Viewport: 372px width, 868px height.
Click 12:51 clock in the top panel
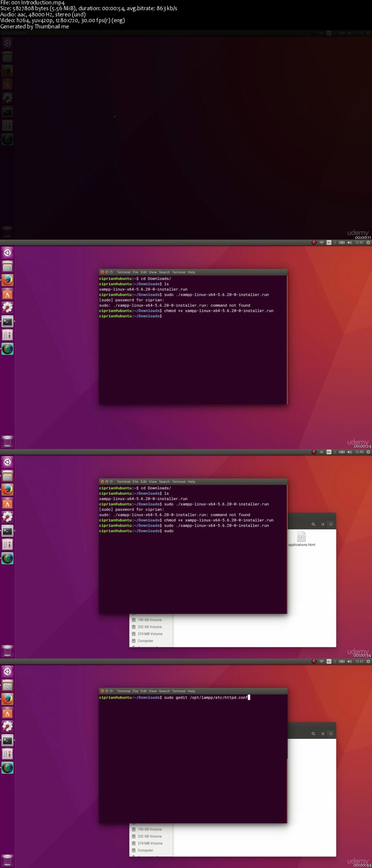(x=359, y=661)
